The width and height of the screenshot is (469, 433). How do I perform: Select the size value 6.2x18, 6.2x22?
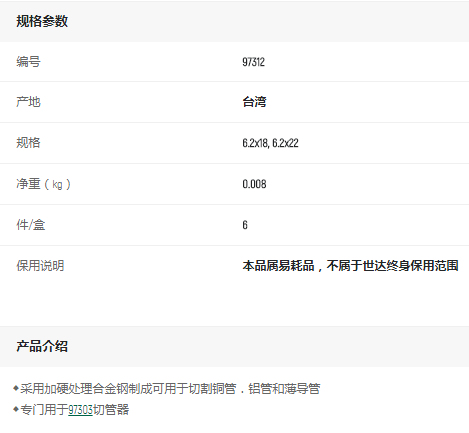[270, 143]
